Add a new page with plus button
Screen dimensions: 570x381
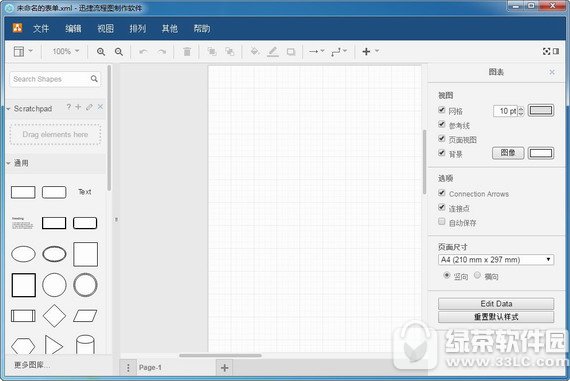coord(224,368)
